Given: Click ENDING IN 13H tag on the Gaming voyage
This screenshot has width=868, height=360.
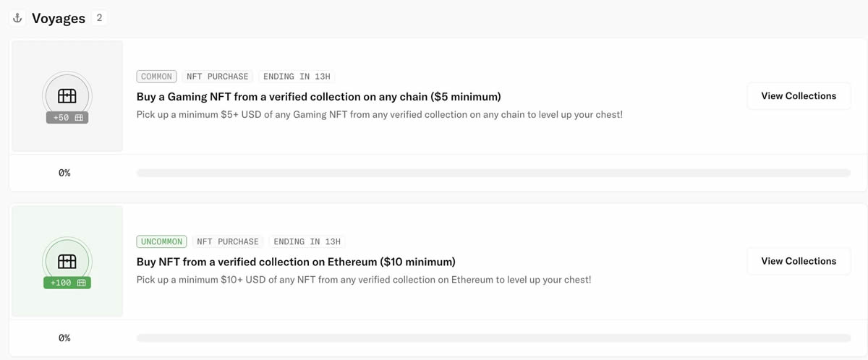Looking at the screenshot, I should point(297,76).
